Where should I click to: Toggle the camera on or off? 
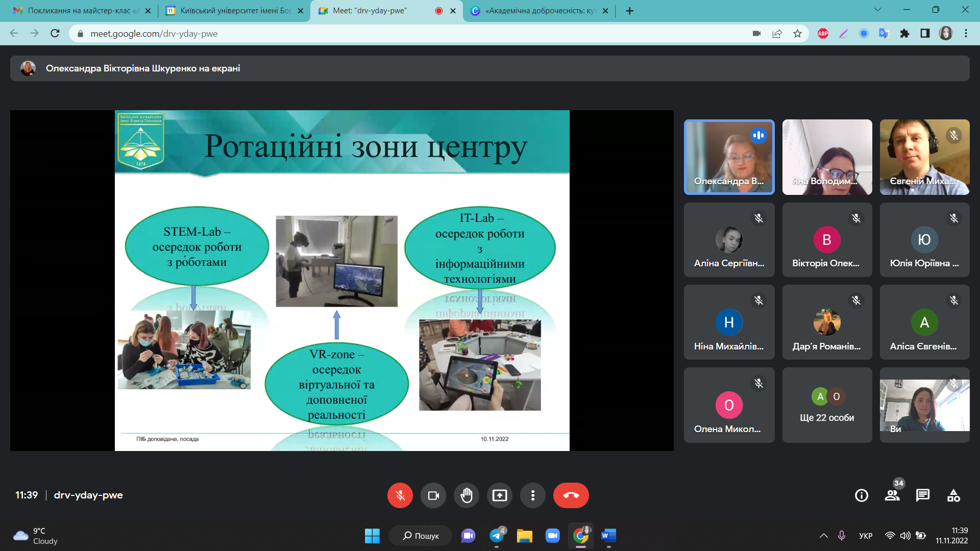pos(433,495)
